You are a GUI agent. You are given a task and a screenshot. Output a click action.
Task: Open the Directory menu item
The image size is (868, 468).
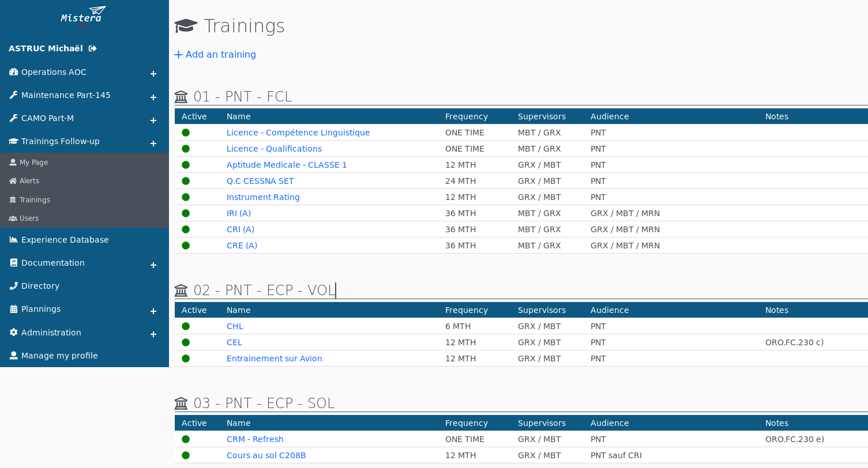click(x=40, y=286)
